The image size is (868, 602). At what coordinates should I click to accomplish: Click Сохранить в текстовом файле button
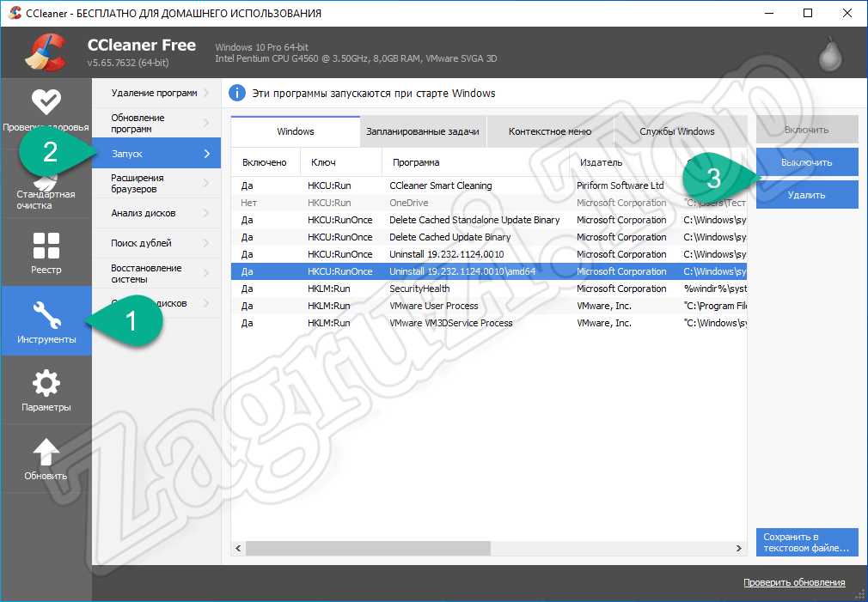click(807, 542)
